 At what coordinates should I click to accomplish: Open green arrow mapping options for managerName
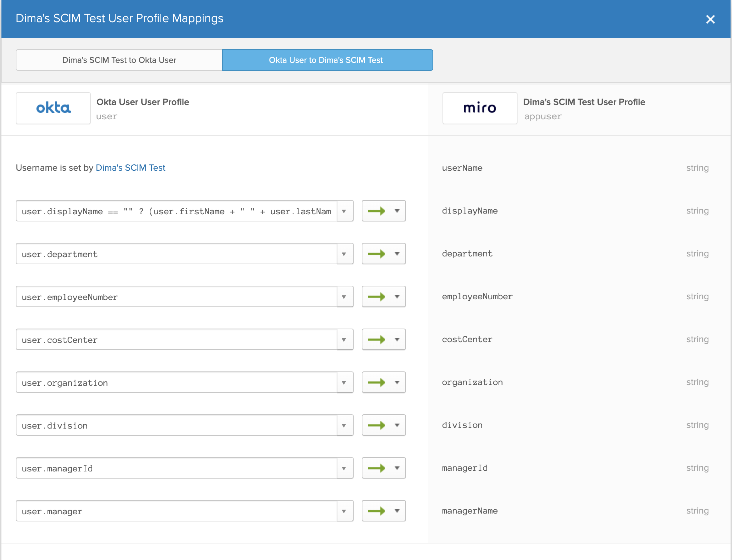(384, 511)
